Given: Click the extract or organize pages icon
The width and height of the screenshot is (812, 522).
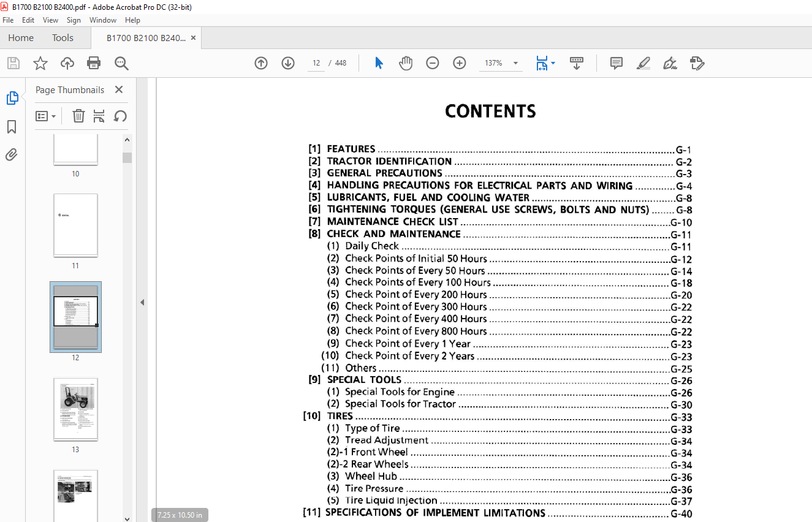Looking at the screenshot, I should pyautogui.click(x=99, y=116).
